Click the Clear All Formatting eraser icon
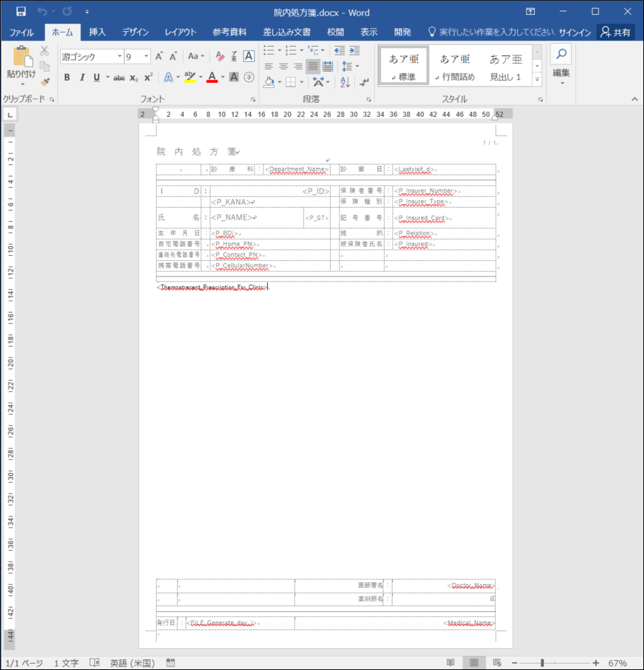Screen dimensions: 644x670 coord(220,56)
